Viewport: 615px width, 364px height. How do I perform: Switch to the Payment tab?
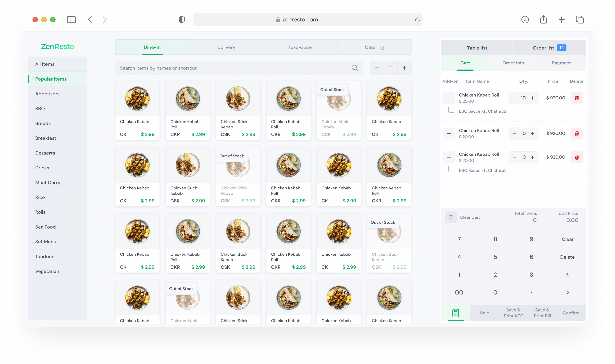561,63
